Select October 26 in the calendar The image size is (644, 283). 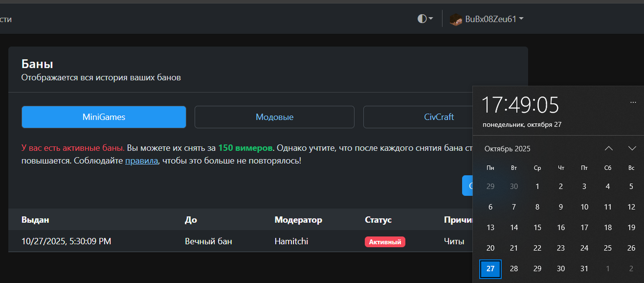[631, 248]
